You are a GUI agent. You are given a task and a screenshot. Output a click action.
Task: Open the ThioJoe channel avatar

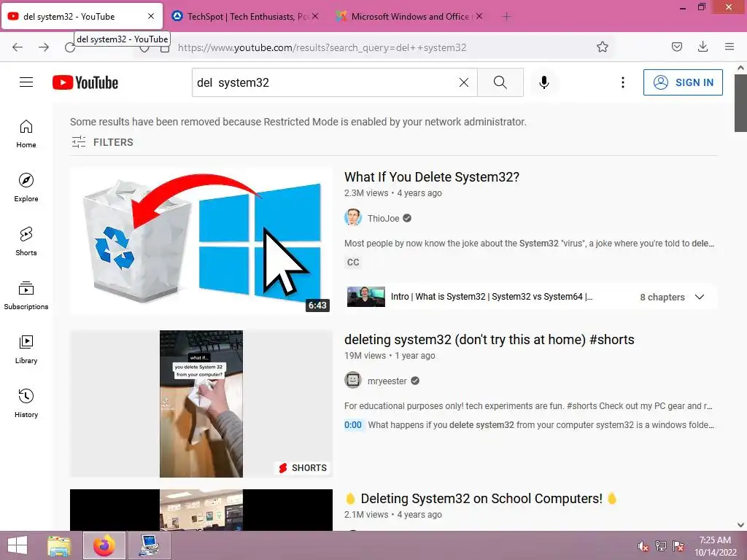click(x=353, y=218)
